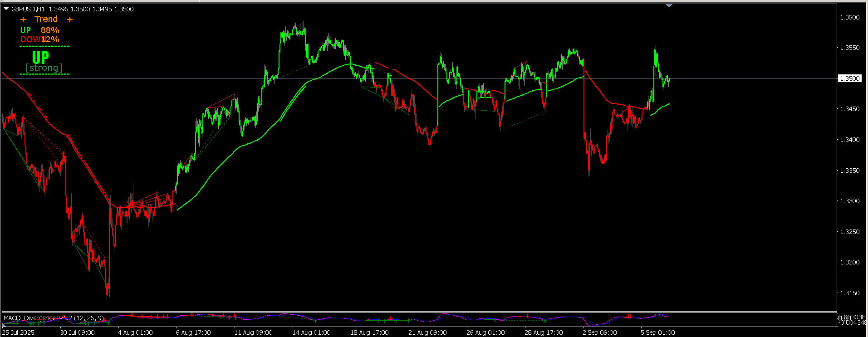Click the 1.3600 price scale label
The width and height of the screenshot is (868, 337).
850,17
